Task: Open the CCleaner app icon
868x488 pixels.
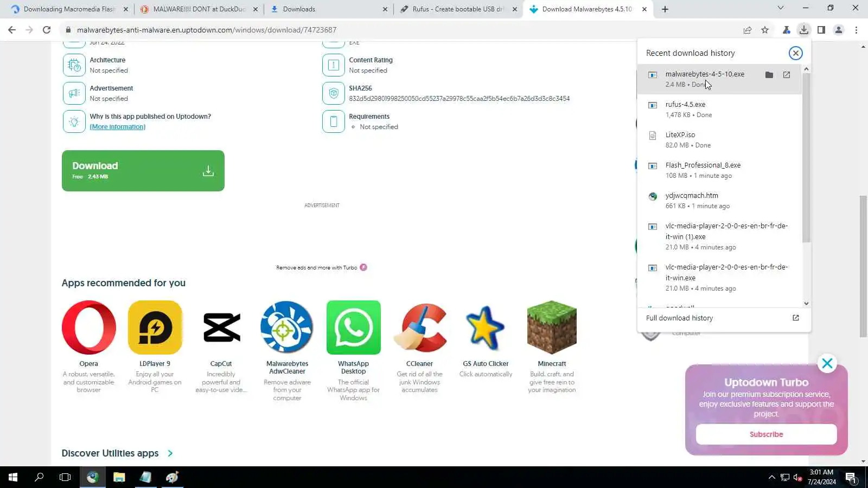Action: (x=420, y=328)
